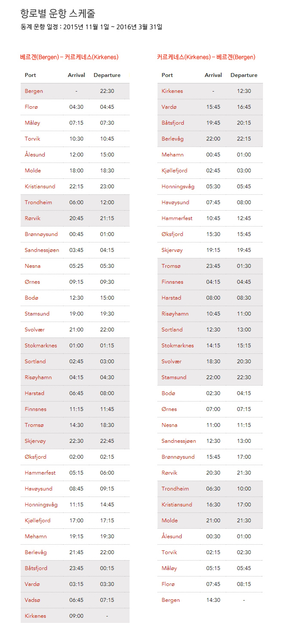This screenshot has height=644, width=297.
Task: Select Svolvær in the southbound table
Action: 171,362
